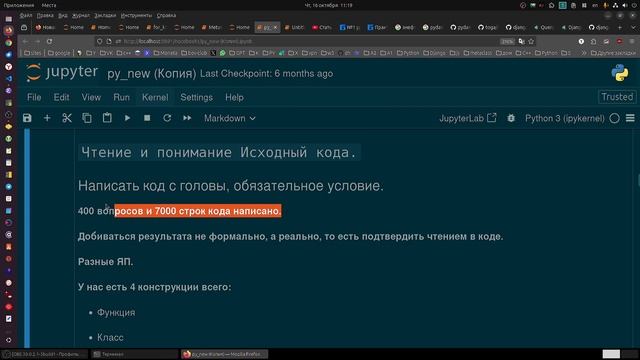Open Firefox View icon left of tabs

(24, 27)
